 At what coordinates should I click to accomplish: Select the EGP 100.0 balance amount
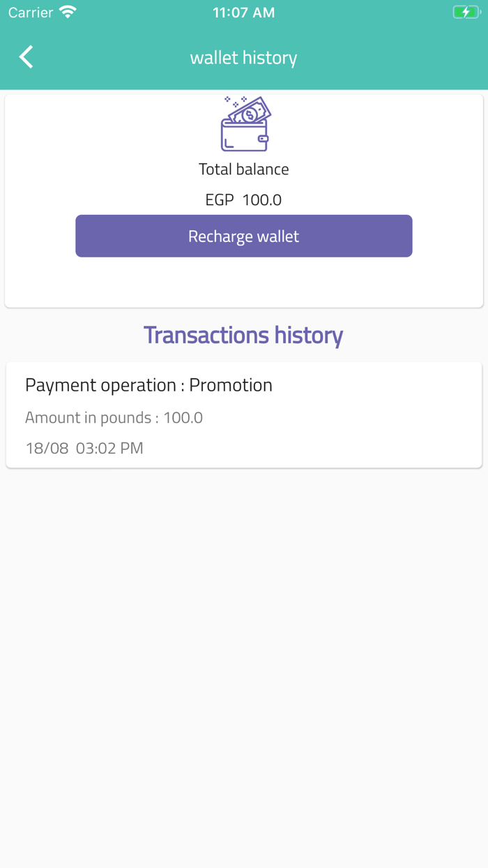click(243, 200)
